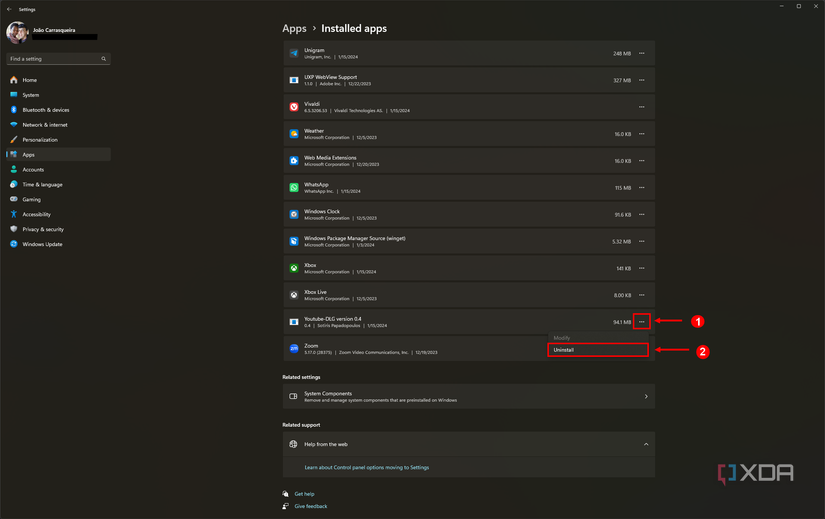
Task: Open System Components related setting
Action: [469, 396]
